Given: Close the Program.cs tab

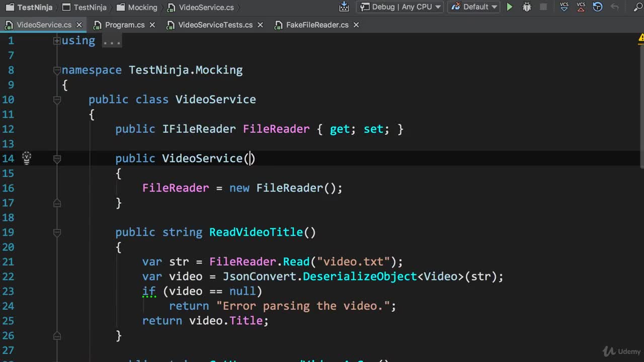Looking at the screenshot, I should click(x=152, y=25).
